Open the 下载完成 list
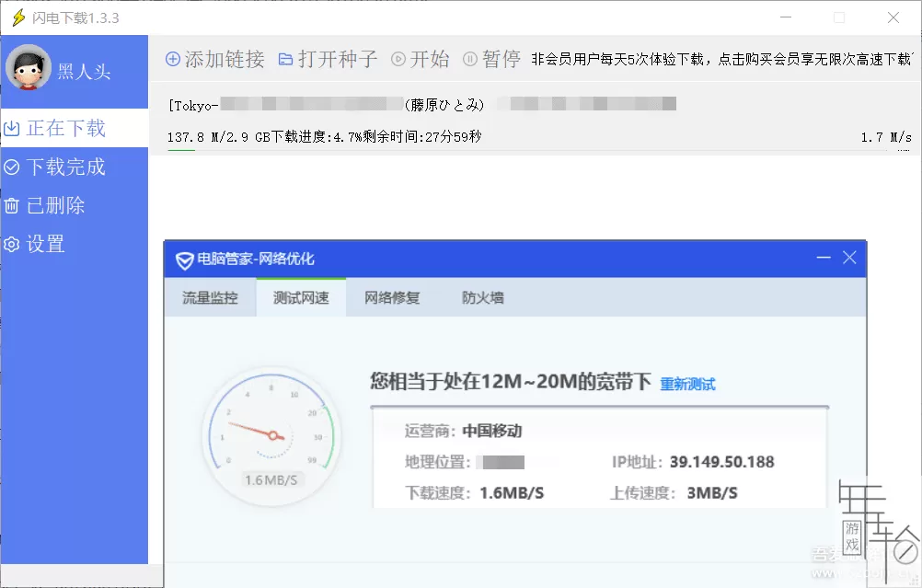This screenshot has width=922, height=588. pos(75,167)
